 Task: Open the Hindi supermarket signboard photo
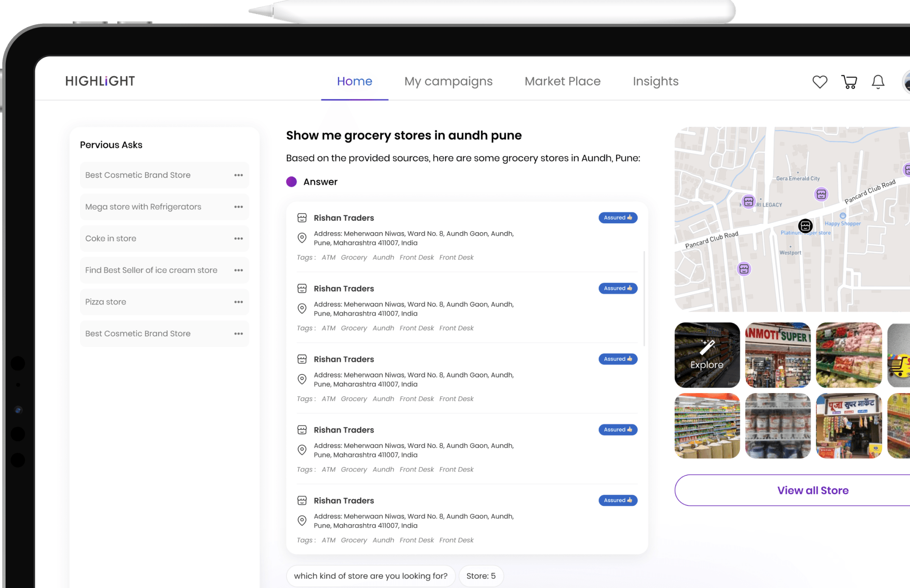point(849,426)
